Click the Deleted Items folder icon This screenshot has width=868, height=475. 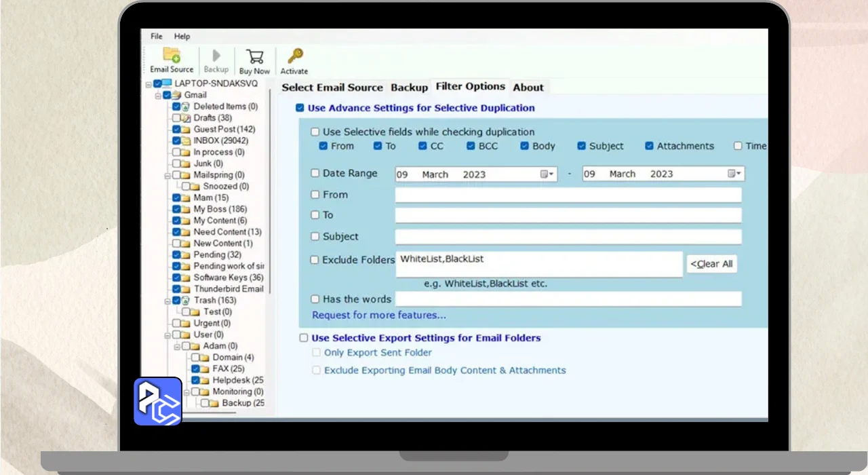pos(186,107)
